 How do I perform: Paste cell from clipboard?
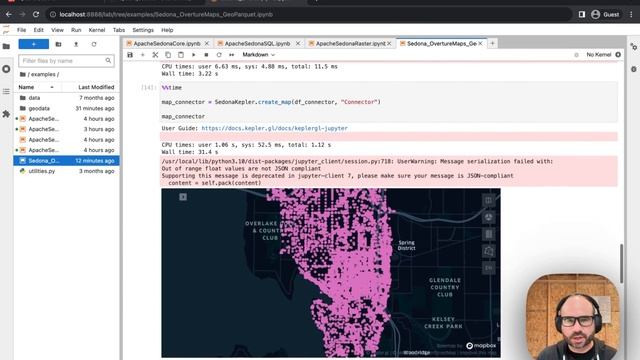(x=180, y=55)
